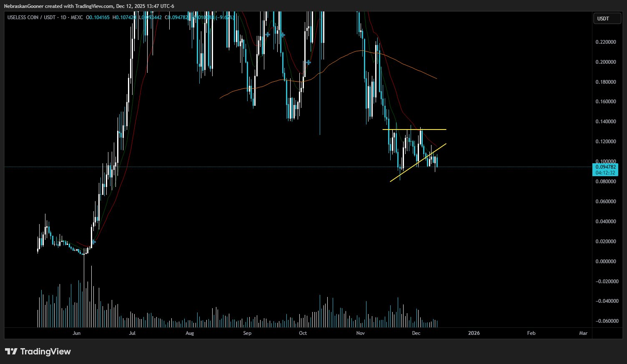The height and width of the screenshot is (364, 627).
Task: Click the 0.220000 price axis label
Action: click(x=606, y=42)
